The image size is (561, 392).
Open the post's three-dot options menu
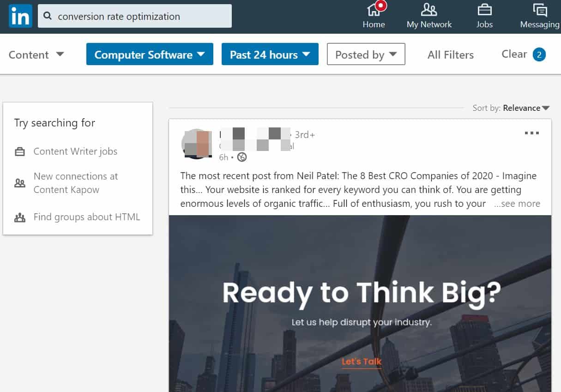tap(532, 133)
